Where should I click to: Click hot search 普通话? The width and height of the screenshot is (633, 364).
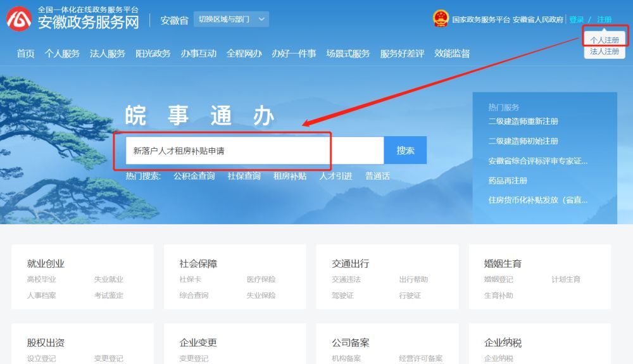click(377, 176)
